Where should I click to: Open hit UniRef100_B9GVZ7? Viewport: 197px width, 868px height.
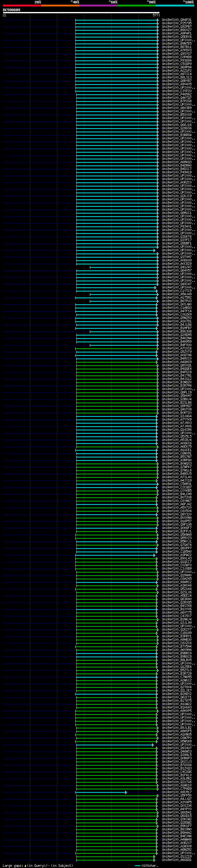tap(177, 30)
